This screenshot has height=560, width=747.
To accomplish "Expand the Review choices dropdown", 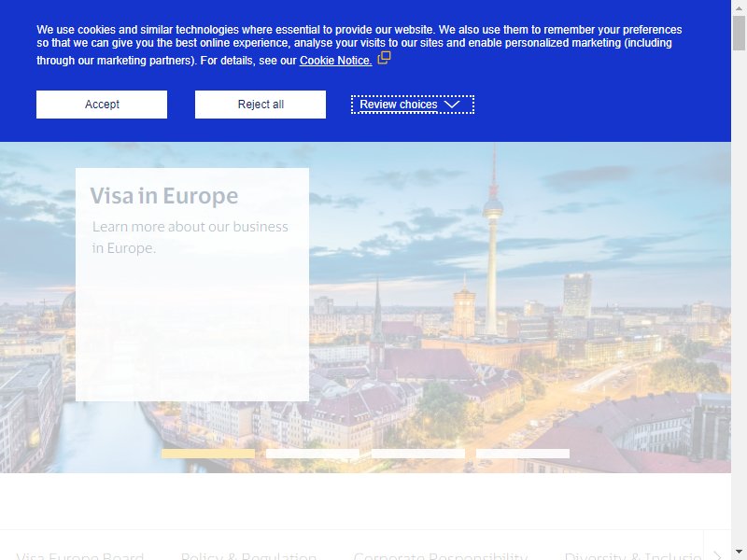I will tap(413, 105).
